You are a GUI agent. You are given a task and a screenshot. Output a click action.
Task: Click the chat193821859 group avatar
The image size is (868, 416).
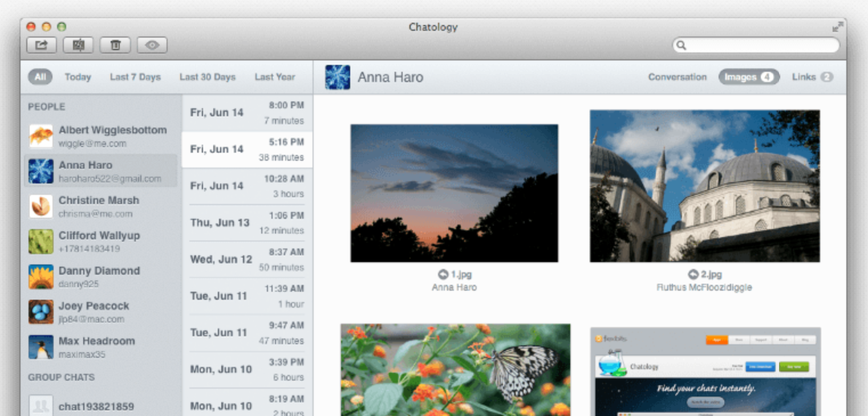(x=41, y=406)
